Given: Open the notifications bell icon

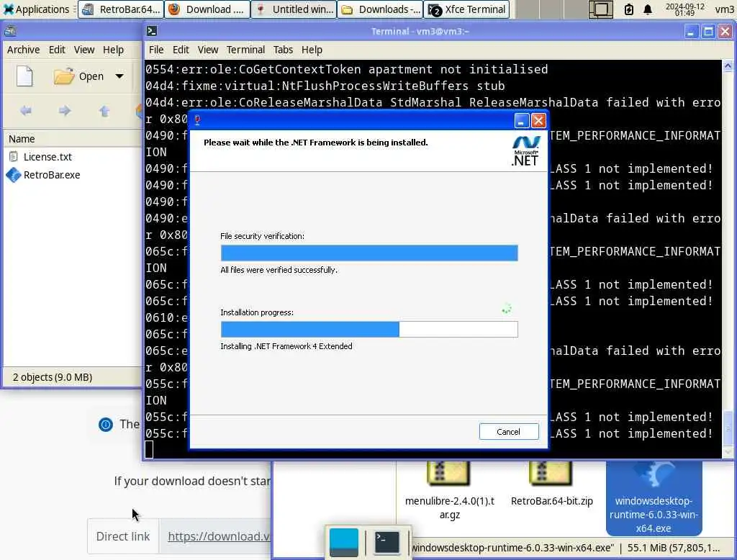Looking at the screenshot, I should [x=648, y=9].
